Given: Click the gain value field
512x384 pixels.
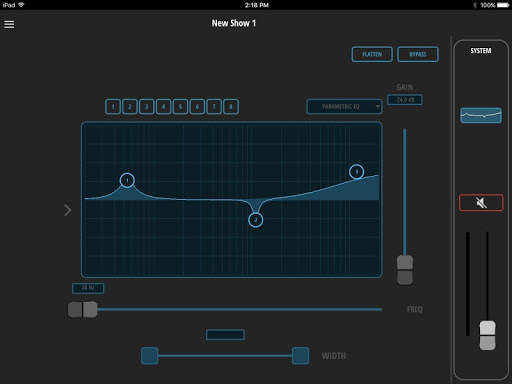Looking at the screenshot, I should tap(405, 100).
